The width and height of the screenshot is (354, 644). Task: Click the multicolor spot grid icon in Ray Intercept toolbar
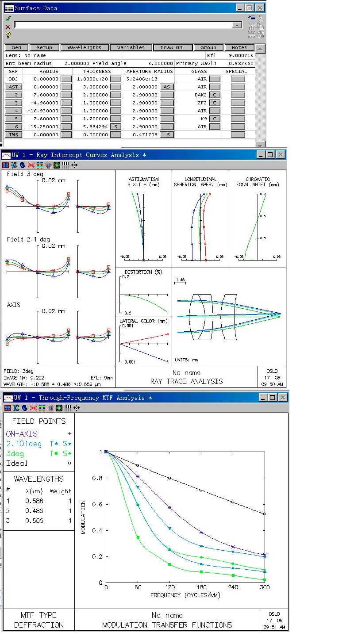tap(40, 165)
